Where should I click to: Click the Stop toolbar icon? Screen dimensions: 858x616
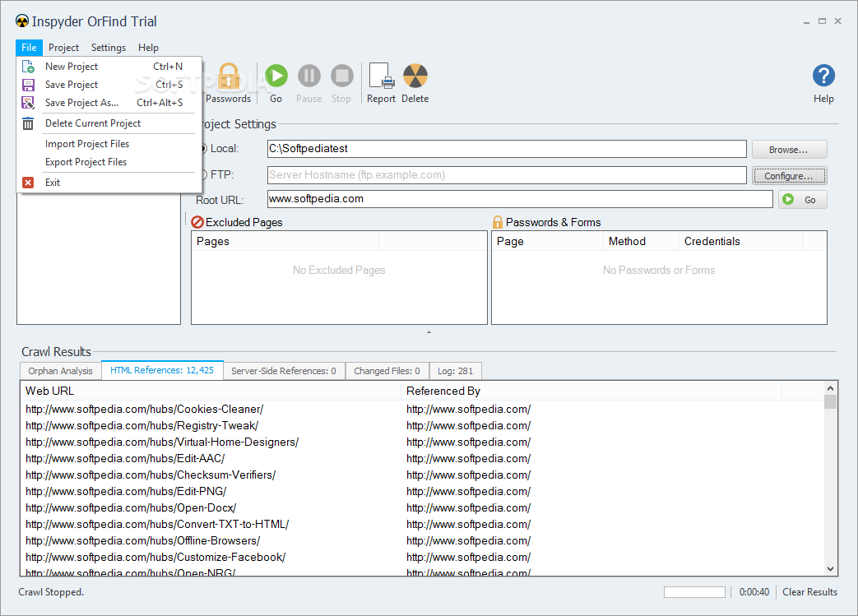pos(342,76)
